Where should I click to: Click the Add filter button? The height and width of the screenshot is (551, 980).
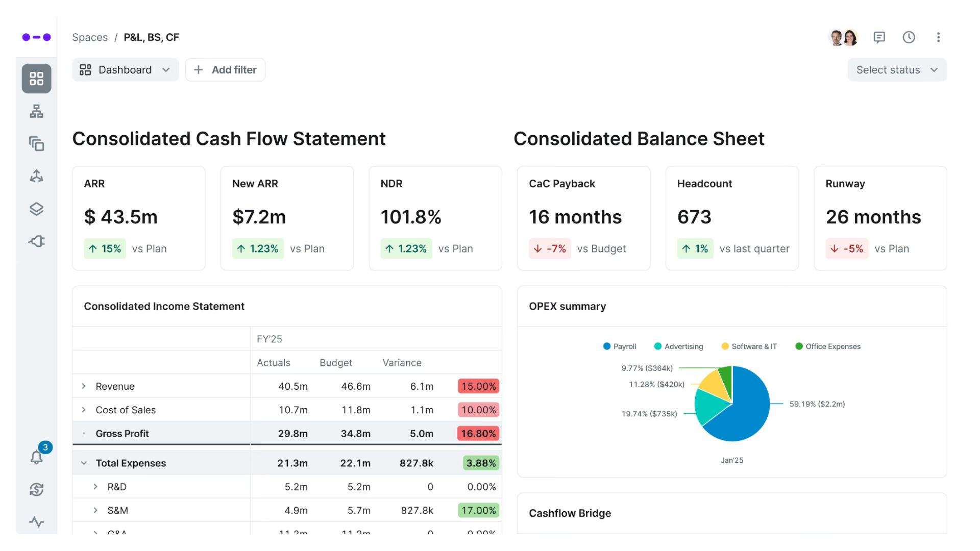click(x=225, y=70)
